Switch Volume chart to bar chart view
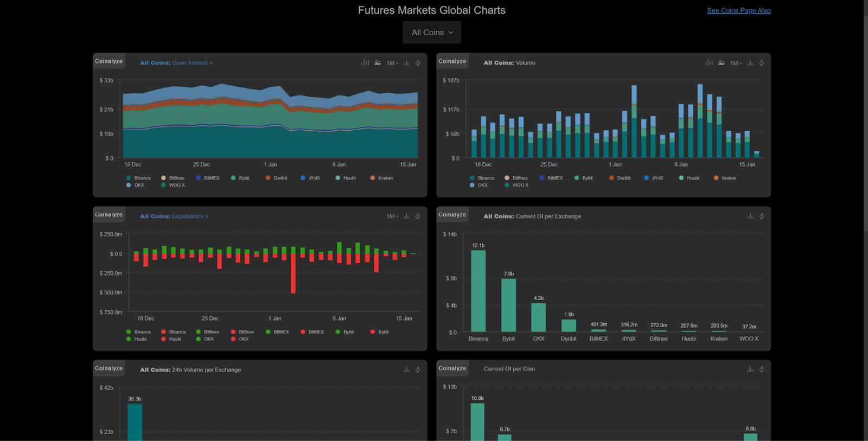 coord(709,63)
